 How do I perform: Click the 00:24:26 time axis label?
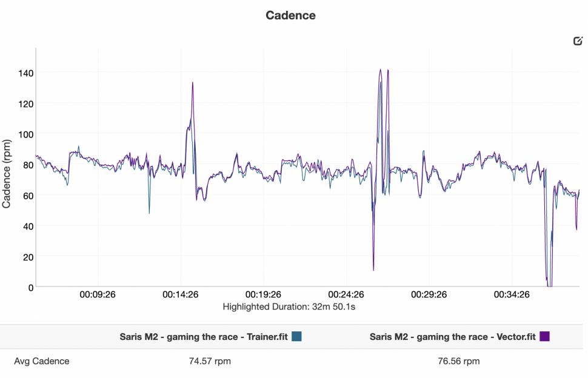click(346, 294)
